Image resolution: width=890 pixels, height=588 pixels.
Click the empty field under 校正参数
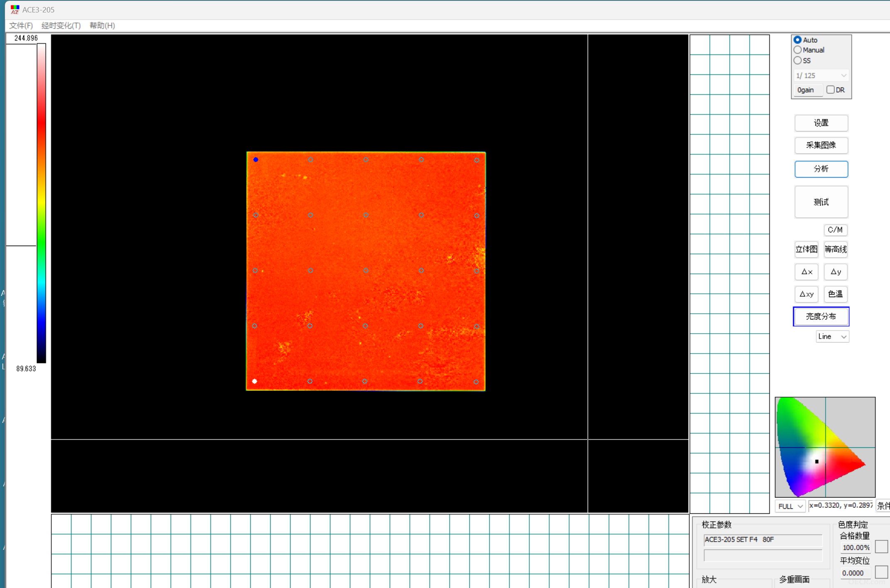pos(763,555)
